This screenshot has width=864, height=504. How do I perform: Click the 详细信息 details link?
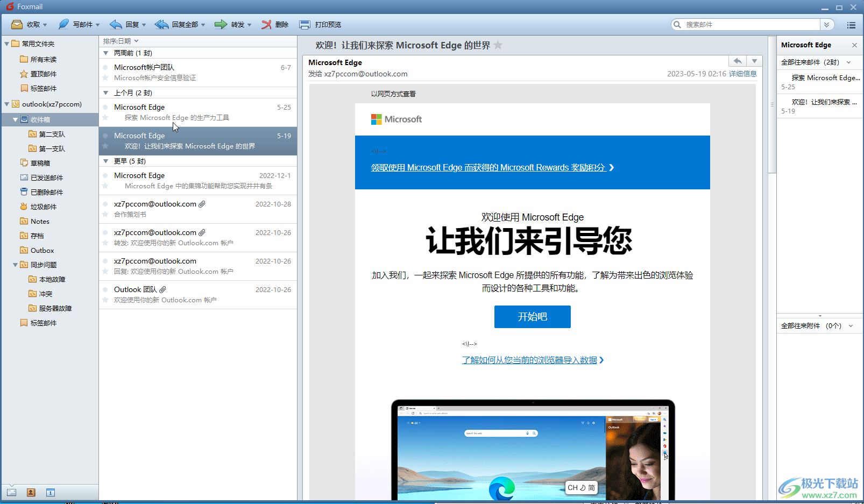click(742, 74)
